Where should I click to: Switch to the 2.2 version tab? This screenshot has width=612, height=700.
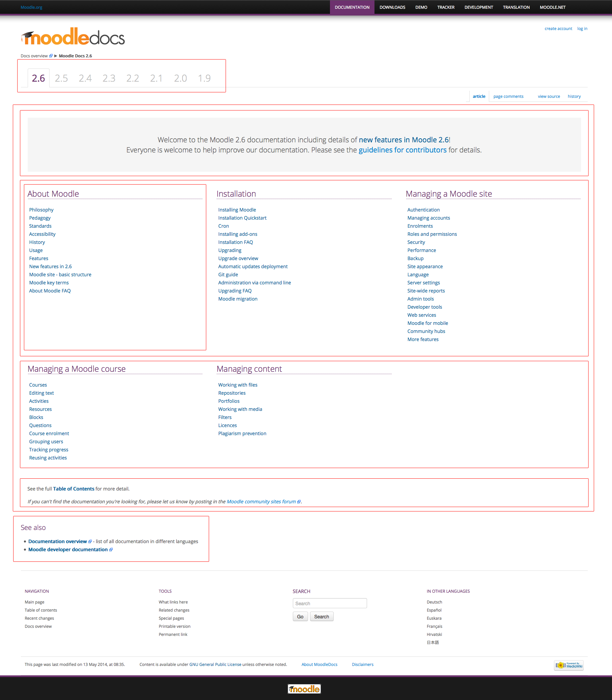coord(133,78)
